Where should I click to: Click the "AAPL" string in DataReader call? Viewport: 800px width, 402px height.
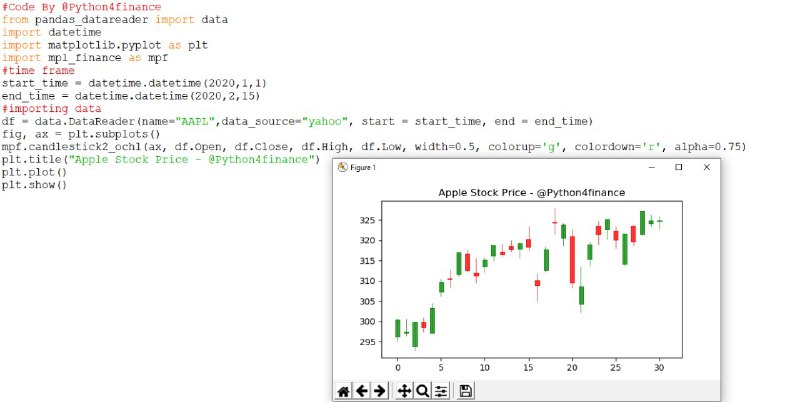click(x=195, y=121)
